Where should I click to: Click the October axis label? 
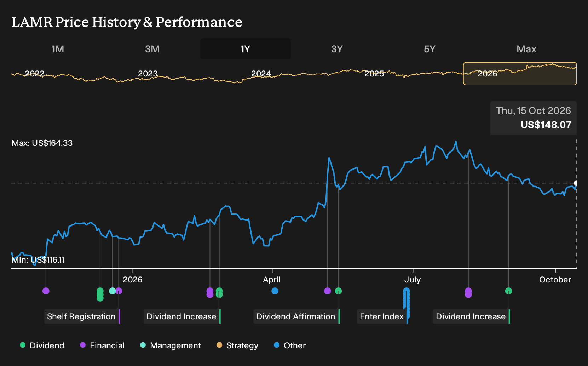pos(555,280)
